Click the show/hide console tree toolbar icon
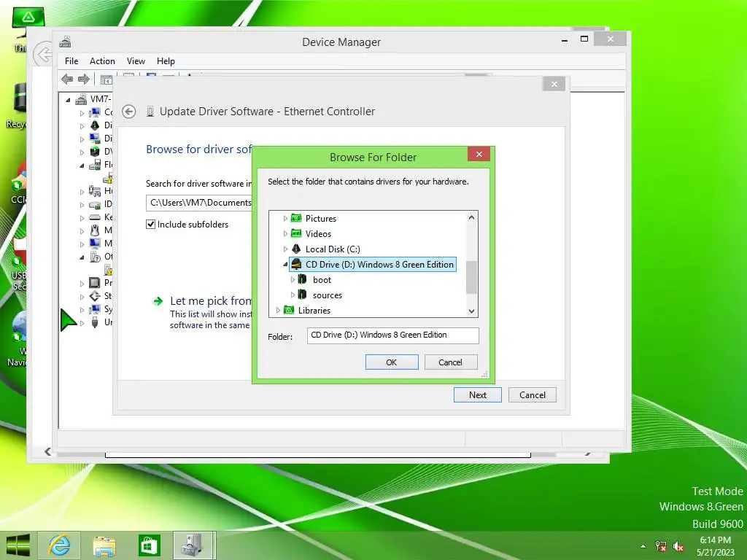Viewport: 747px width, 560px height. tap(107, 79)
